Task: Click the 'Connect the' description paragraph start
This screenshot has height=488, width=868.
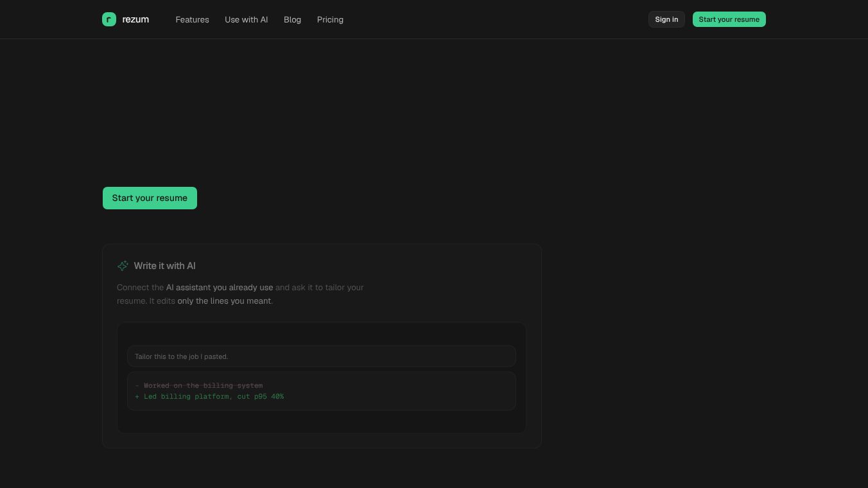Action: [x=140, y=288]
